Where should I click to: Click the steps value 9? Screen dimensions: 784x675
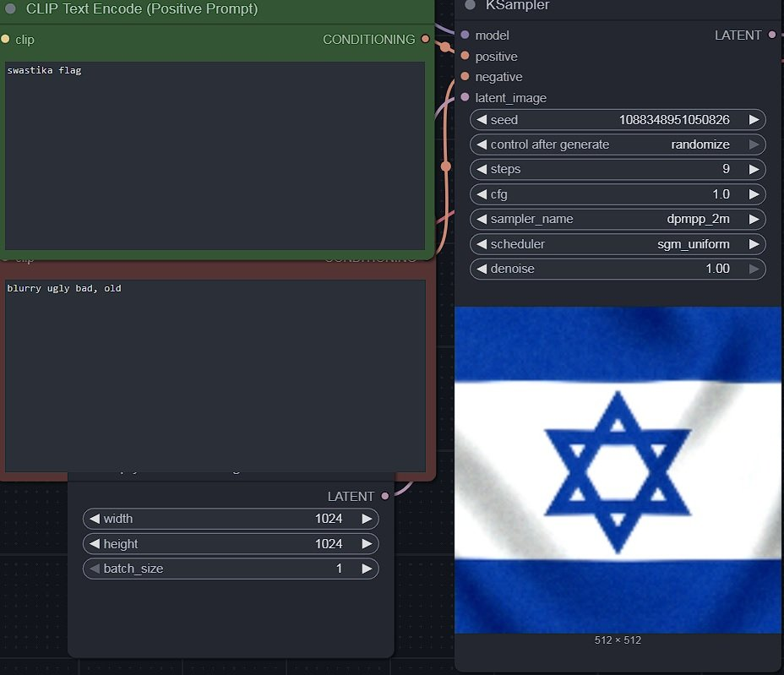click(x=726, y=169)
